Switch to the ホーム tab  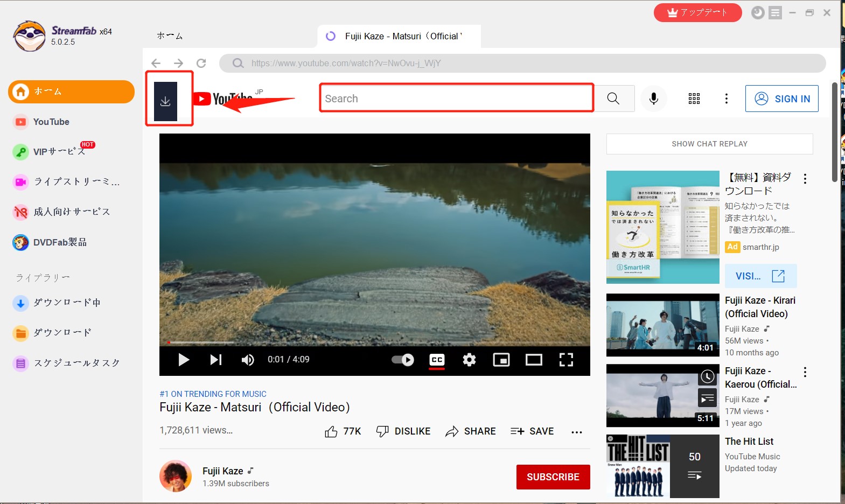170,36
